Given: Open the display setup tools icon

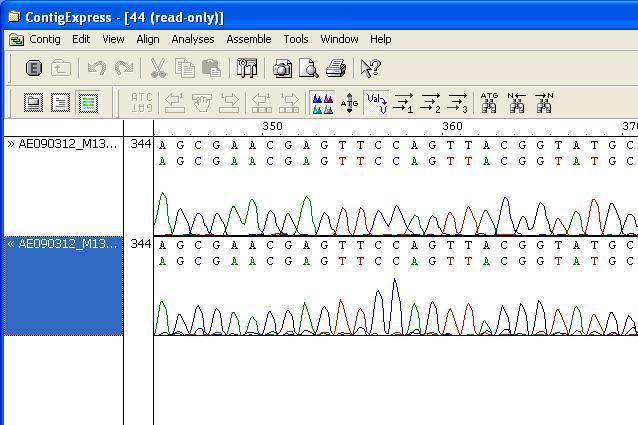Looking at the screenshot, I should click(247, 68).
